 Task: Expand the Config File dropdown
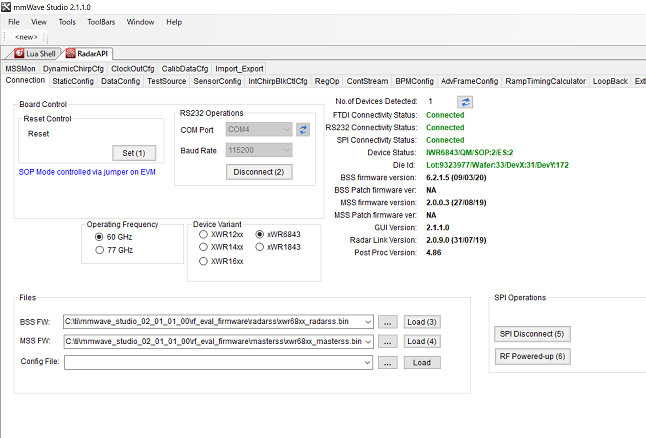pyautogui.click(x=367, y=363)
